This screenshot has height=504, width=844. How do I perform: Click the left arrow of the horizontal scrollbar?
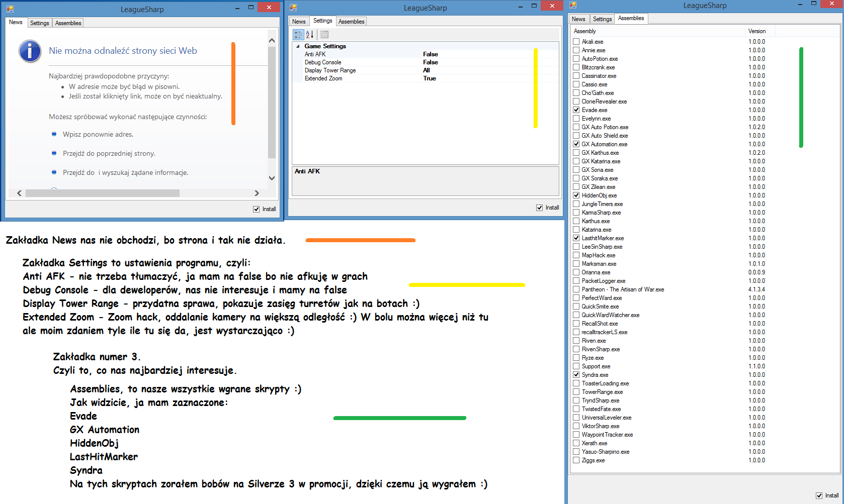20,193
